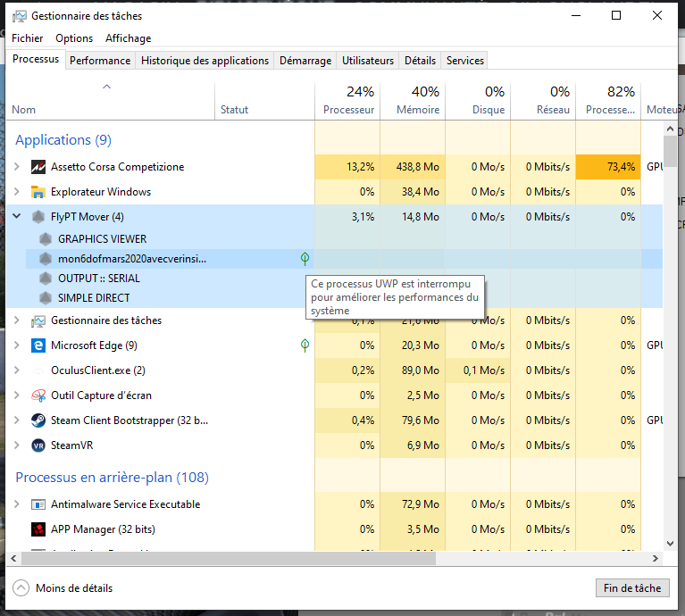Expand the SteamVR row
Screen dimensions: 685x616
click(17, 445)
